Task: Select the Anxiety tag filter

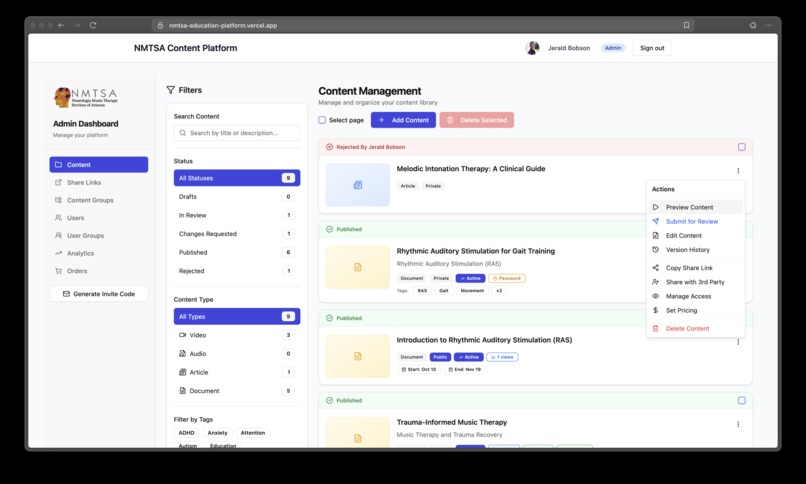Action: [217, 433]
